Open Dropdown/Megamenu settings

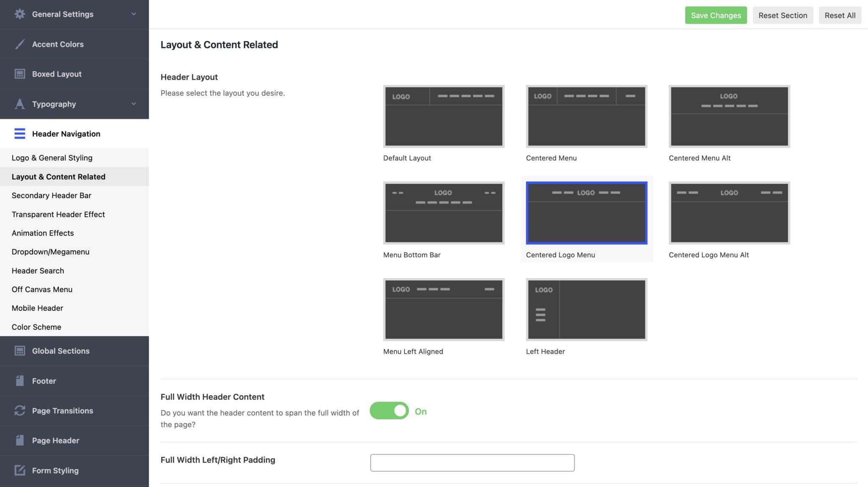click(x=74, y=252)
